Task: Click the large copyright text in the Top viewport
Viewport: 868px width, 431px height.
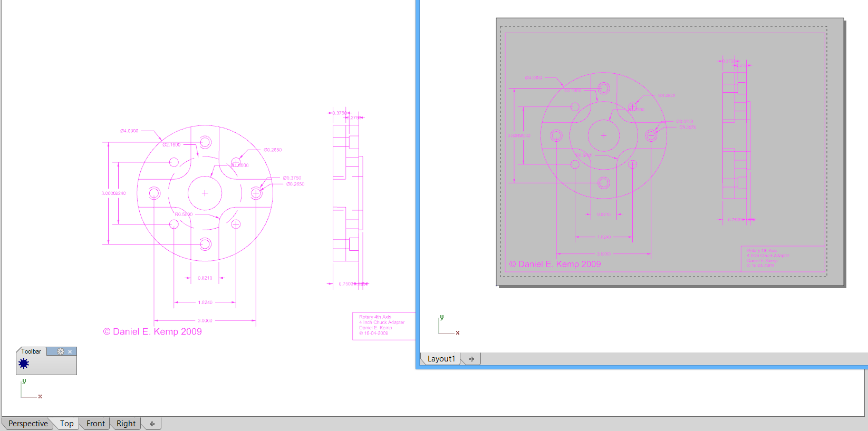Action: click(152, 331)
